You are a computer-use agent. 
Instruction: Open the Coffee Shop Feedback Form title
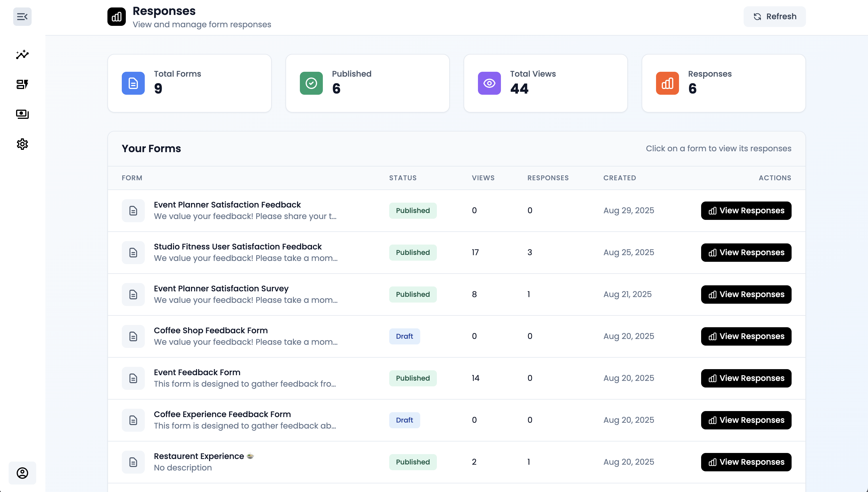tap(211, 330)
